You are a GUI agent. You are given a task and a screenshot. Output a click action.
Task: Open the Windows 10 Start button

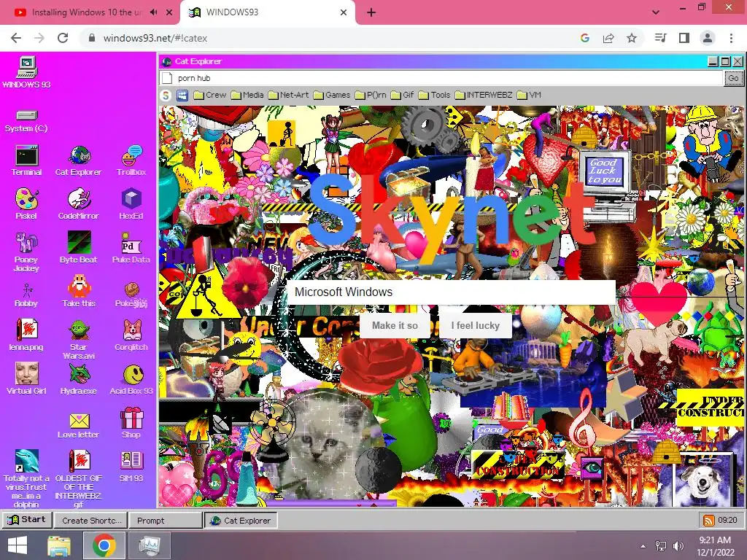[18, 545]
